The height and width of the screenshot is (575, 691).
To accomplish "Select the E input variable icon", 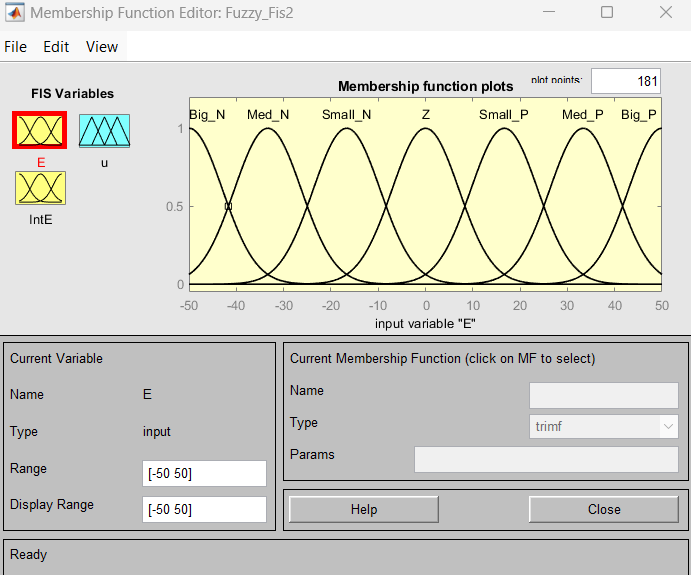I will 40,130.
